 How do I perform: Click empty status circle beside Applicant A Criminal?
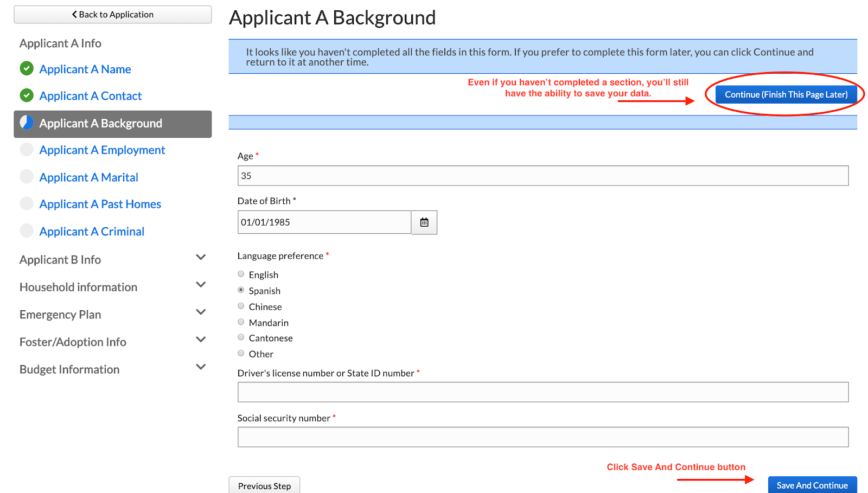point(27,231)
